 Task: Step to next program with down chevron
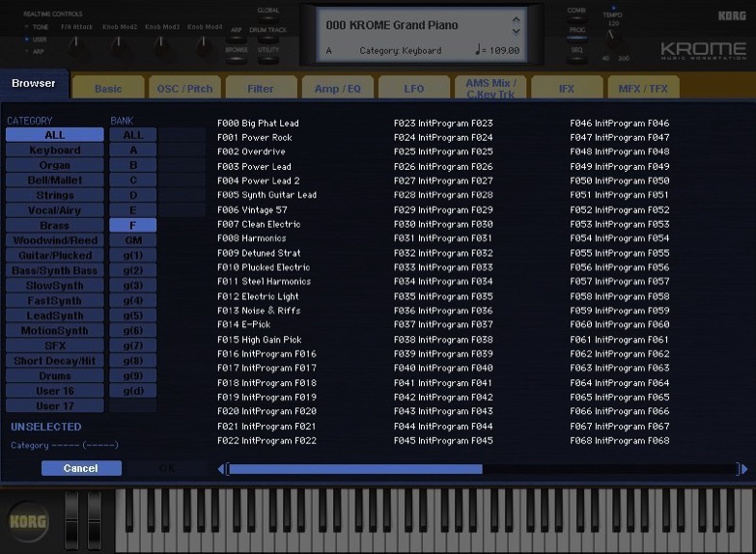pos(516,31)
